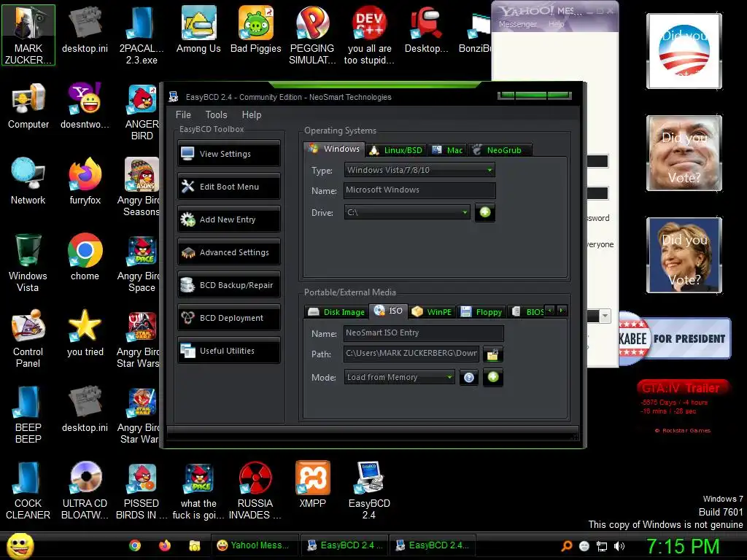747x560 pixels.
Task: Select the Windows operating system tab
Action: 334,149
